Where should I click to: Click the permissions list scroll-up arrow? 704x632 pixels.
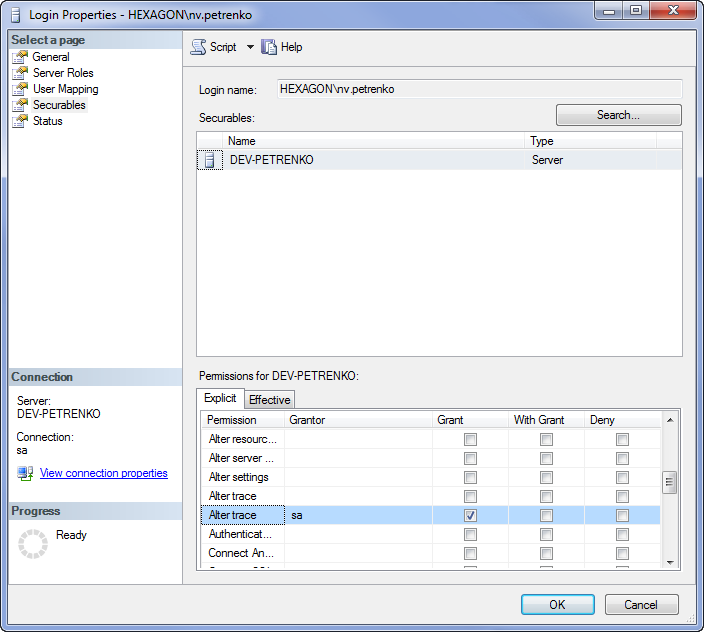tap(670, 420)
